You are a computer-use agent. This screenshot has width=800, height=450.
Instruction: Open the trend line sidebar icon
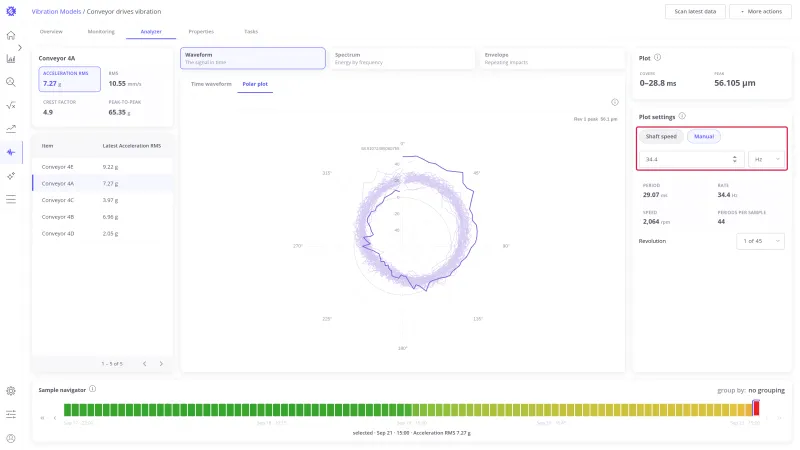[11, 129]
